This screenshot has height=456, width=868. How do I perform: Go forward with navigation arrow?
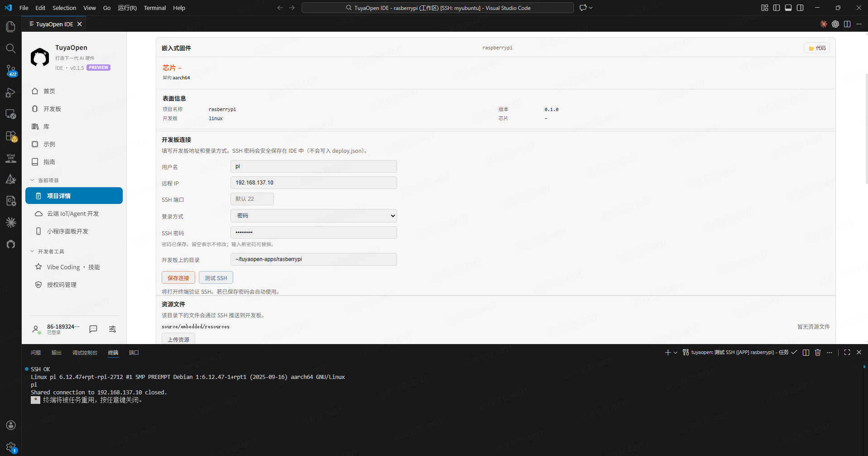tap(292, 8)
